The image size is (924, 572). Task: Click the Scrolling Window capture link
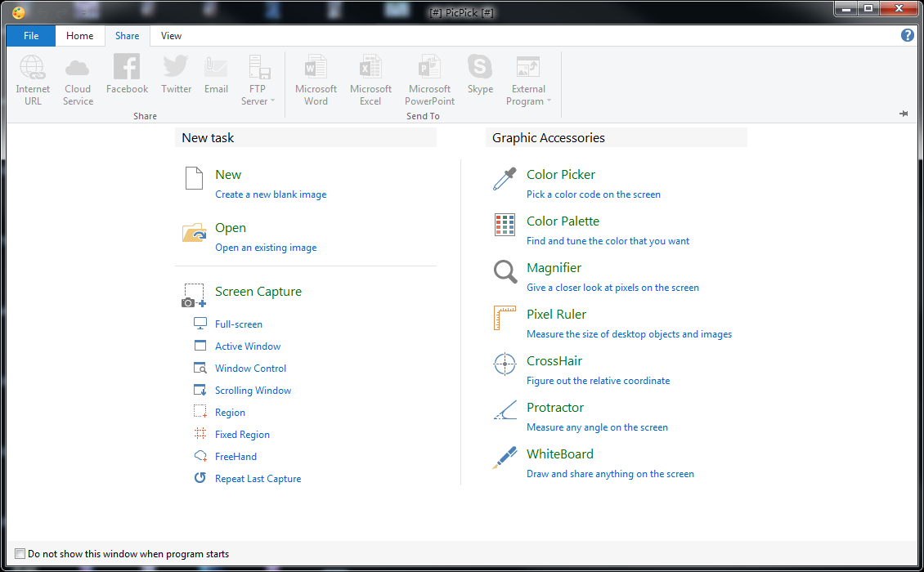[253, 391]
